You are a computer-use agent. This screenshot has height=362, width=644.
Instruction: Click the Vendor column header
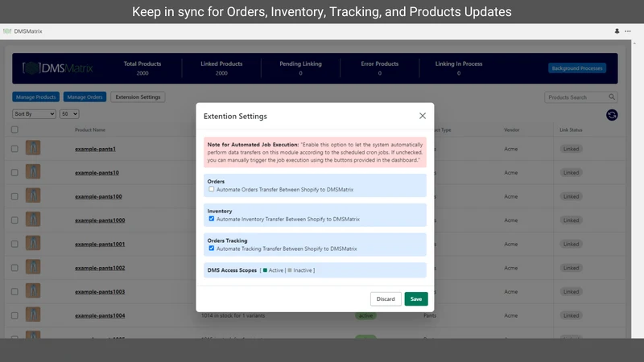(512, 130)
